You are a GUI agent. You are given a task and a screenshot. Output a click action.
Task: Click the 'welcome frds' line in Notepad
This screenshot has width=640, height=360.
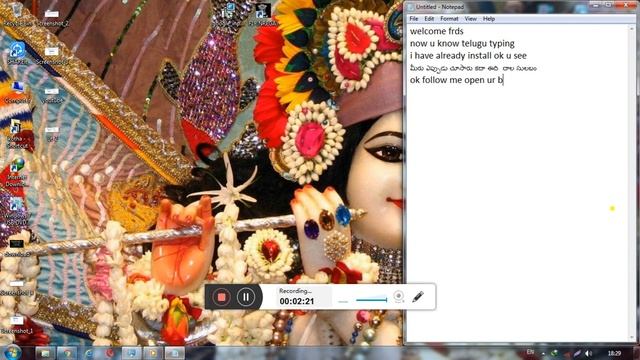(x=436, y=31)
